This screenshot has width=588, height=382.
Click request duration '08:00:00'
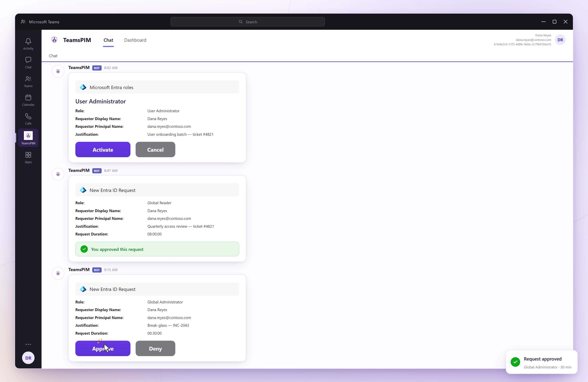click(154, 234)
